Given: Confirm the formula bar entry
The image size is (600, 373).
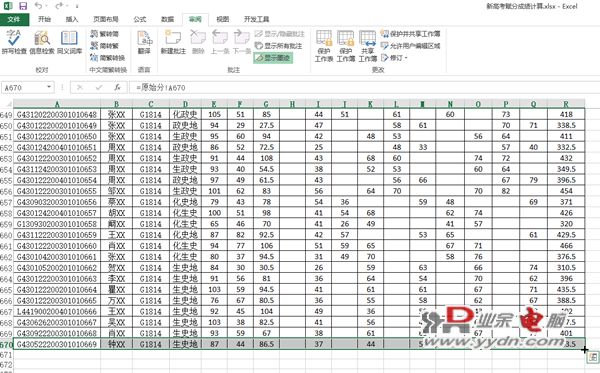Looking at the screenshot, I should [x=99, y=88].
